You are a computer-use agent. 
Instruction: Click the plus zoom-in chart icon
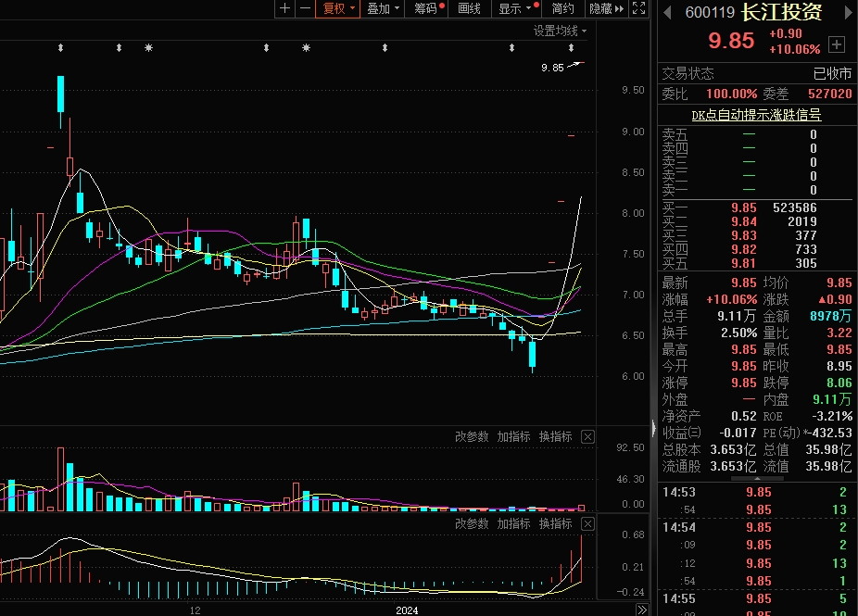[284, 8]
